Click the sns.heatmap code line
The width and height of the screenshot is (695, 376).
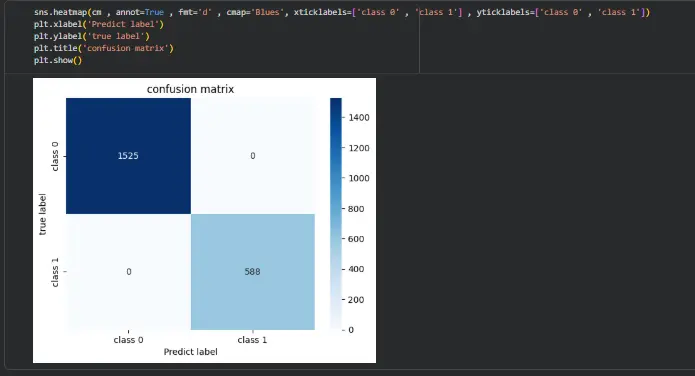pos(342,12)
